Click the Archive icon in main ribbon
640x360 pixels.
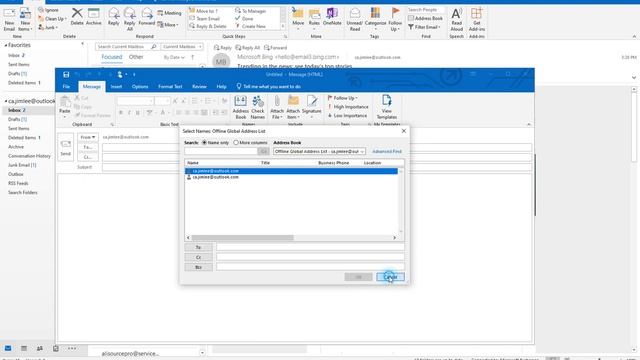(93, 17)
